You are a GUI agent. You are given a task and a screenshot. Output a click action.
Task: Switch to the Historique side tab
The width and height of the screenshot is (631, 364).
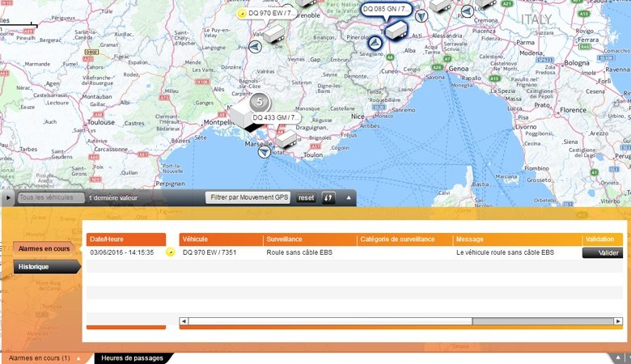46,267
